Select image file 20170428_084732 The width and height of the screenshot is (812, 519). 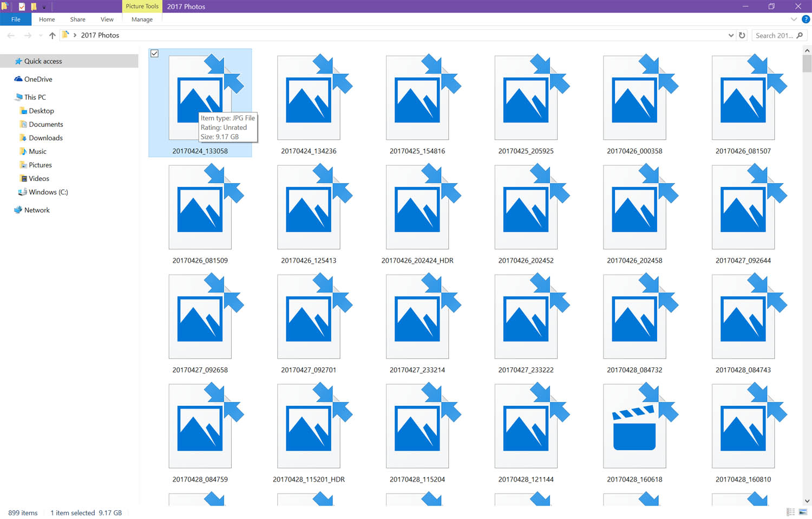pos(634,322)
